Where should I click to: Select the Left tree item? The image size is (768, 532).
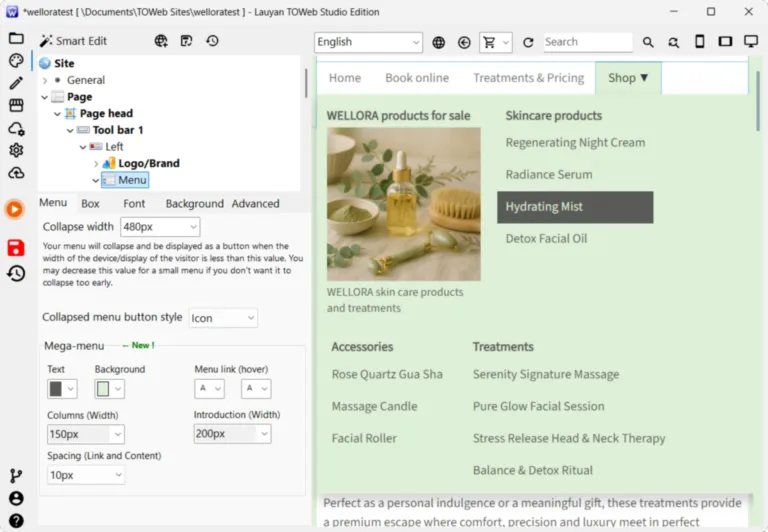pyautogui.click(x=107, y=147)
